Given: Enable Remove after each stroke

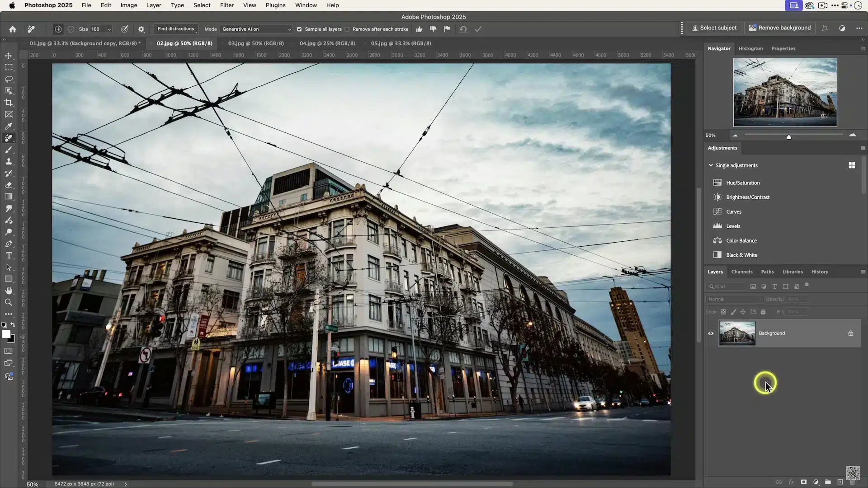Looking at the screenshot, I should pos(347,29).
